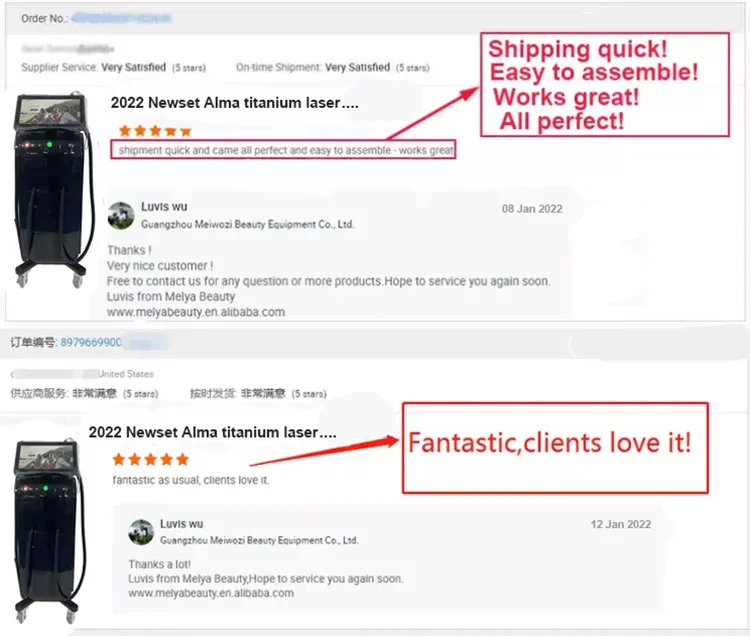Open Luvis wu avatar dated 08 Jan 2022
The height and width of the screenshot is (637, 750).
point(121,216)
